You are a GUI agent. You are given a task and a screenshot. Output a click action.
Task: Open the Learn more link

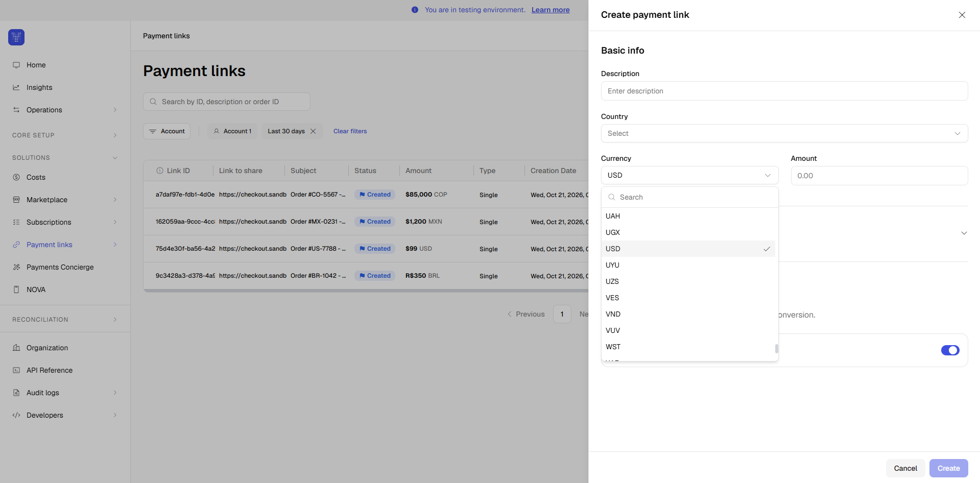[x=551, y=10]
